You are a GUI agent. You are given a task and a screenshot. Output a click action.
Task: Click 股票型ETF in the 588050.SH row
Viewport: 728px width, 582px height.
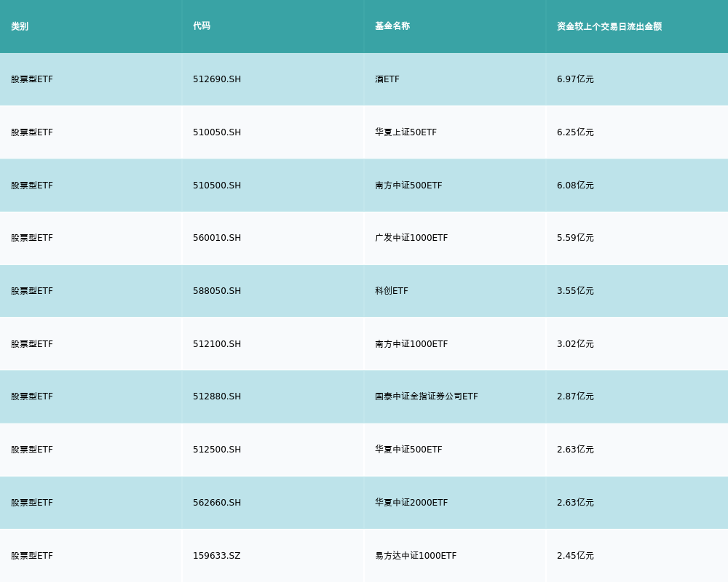(x=32, y=291)
